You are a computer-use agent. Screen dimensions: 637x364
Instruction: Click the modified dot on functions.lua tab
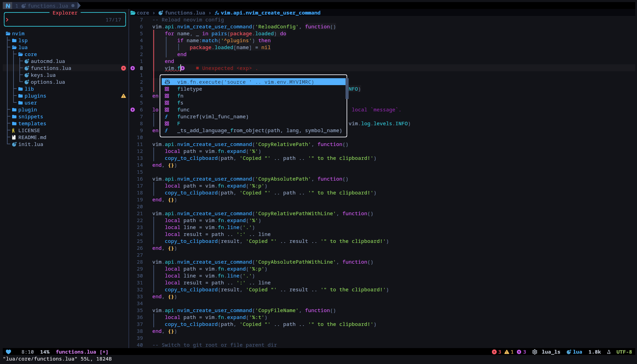(73, 6)
